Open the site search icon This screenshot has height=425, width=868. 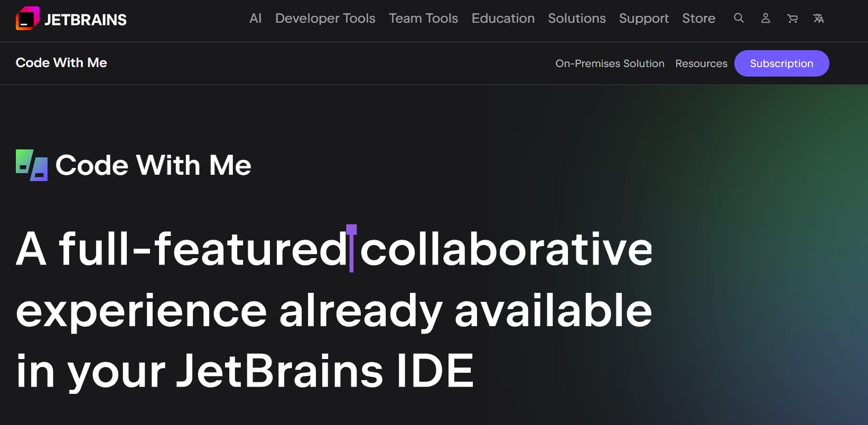(x=739, y=18)
